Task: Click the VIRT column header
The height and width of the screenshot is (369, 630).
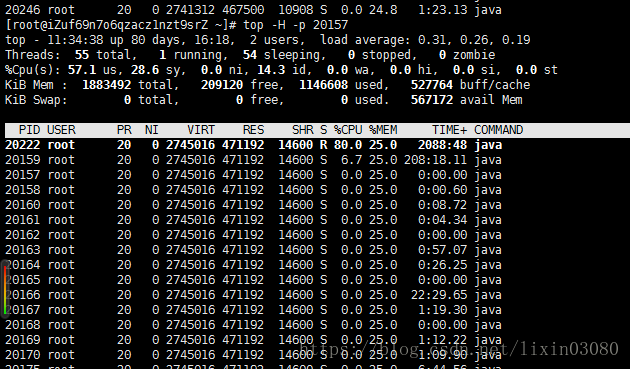Action: tap(201, 130)
